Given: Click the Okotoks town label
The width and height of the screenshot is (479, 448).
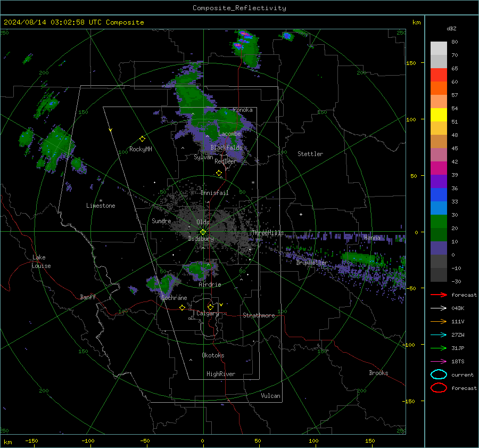Looking at the screenshot, I should [x=213, y=355].
